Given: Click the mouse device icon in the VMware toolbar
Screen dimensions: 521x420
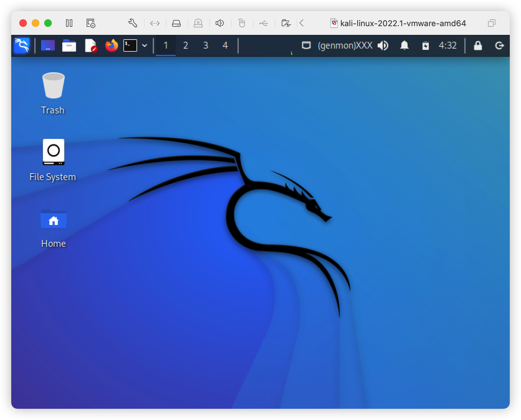Looking at the screenshot, I should coord(242,23).
